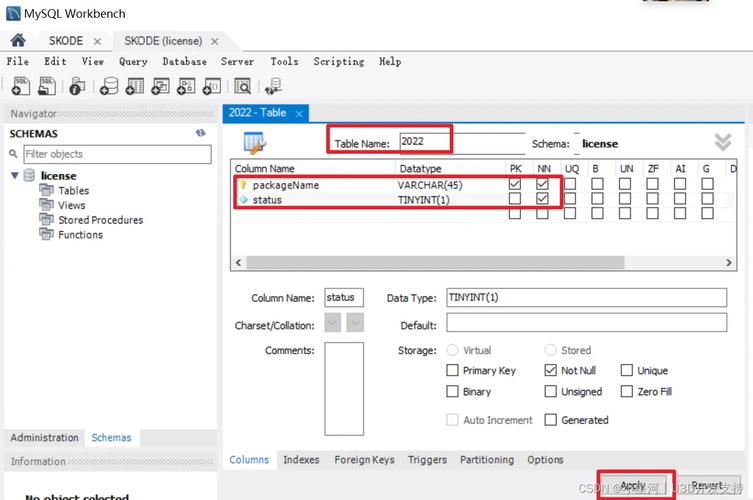Image resolution: width=753 pixels, height=500 pixels.
Task: Click the Revert button
Action: (707, 486)
